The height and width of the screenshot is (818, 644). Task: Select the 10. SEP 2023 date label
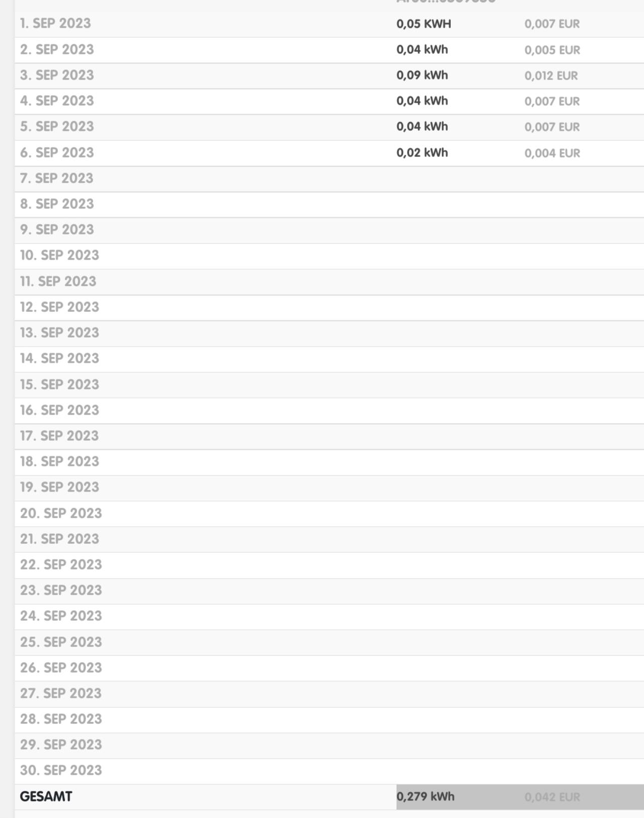tap(59, 255)
